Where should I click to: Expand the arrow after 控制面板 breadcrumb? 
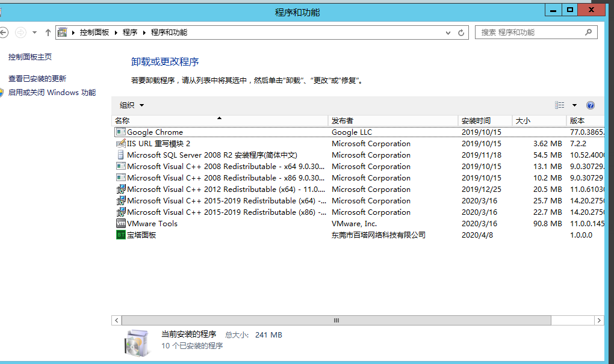pyautogui.click(x=116, y=32)
